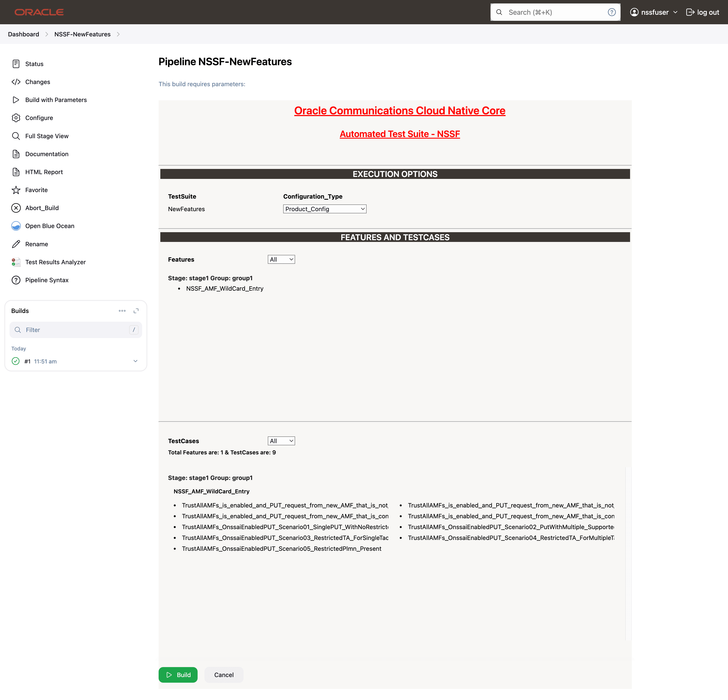Screen dimensions: 728x700
Task: Click the Test Results Analyzer icon
Action: pyautogui.click(x=16, y=262)
